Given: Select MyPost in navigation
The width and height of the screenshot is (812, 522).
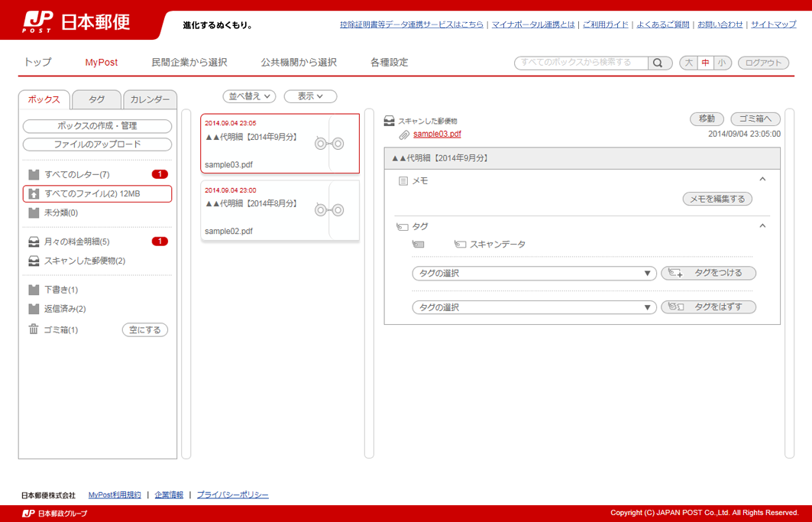Looking at the screenshot, I should pos(102,62).
